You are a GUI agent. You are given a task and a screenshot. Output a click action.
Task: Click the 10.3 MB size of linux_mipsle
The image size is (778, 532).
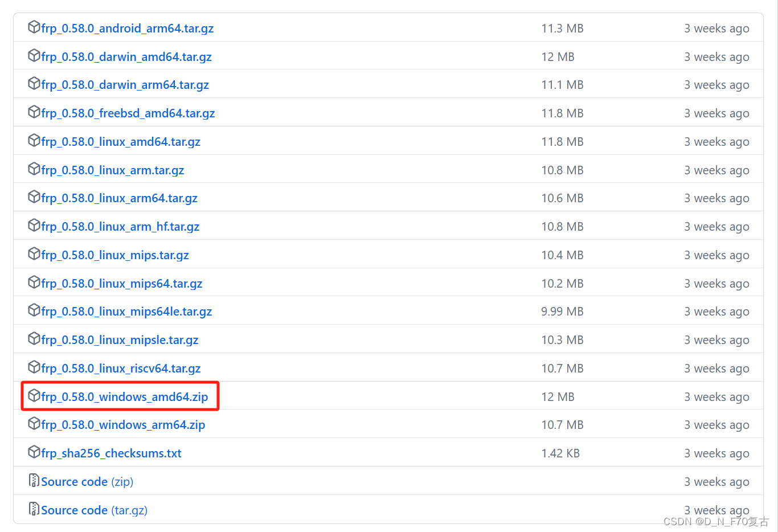tap(563, 340)
